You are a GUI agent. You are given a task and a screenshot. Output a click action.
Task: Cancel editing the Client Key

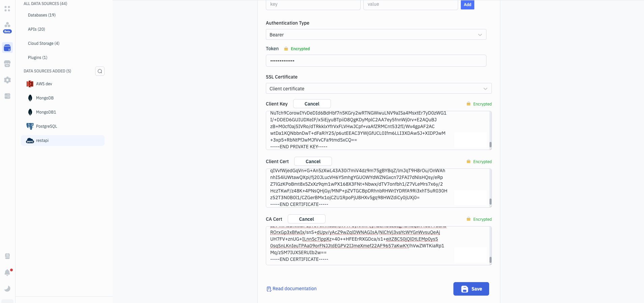[312, 104]
